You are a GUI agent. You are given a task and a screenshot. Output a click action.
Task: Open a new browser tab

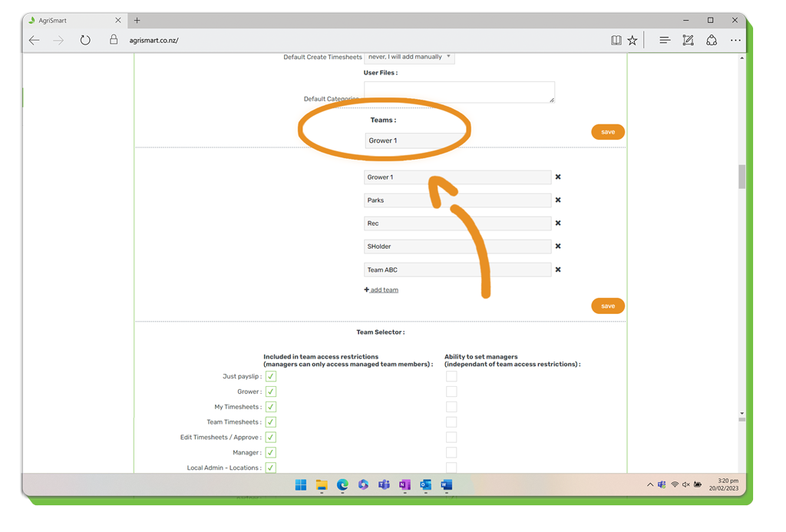click(137, 21)
